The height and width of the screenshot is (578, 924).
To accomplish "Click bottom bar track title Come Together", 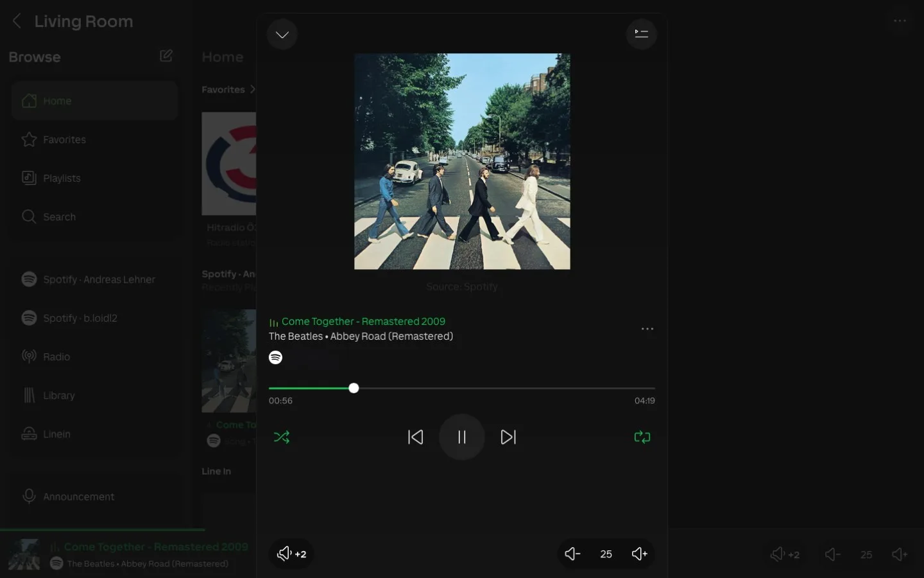I will pos(156,547).
